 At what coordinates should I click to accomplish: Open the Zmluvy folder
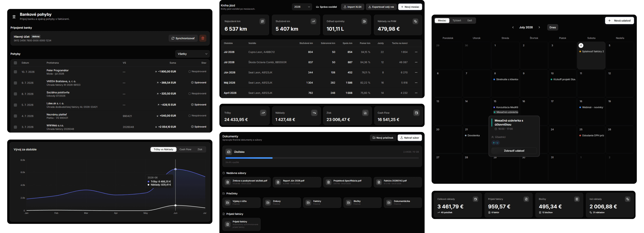pos(282,202)
